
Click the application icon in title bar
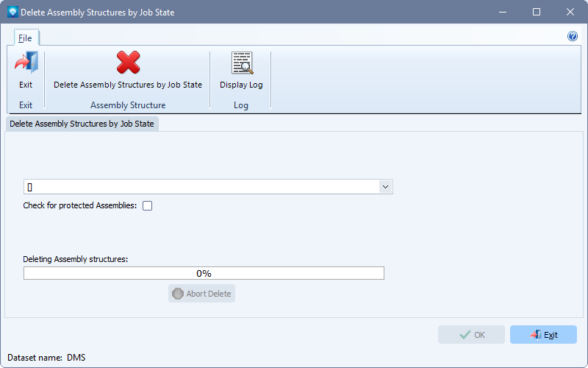pos(12,12)
